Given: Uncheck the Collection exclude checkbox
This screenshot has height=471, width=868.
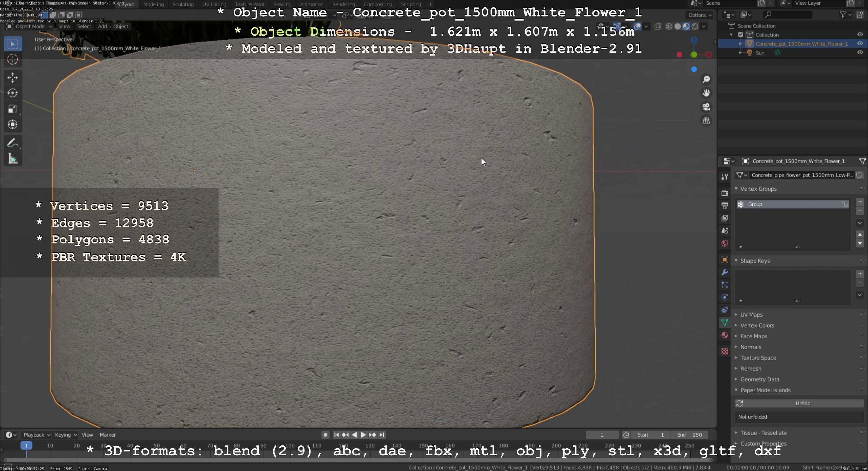Looking at the screenshot, I should 740,35.
